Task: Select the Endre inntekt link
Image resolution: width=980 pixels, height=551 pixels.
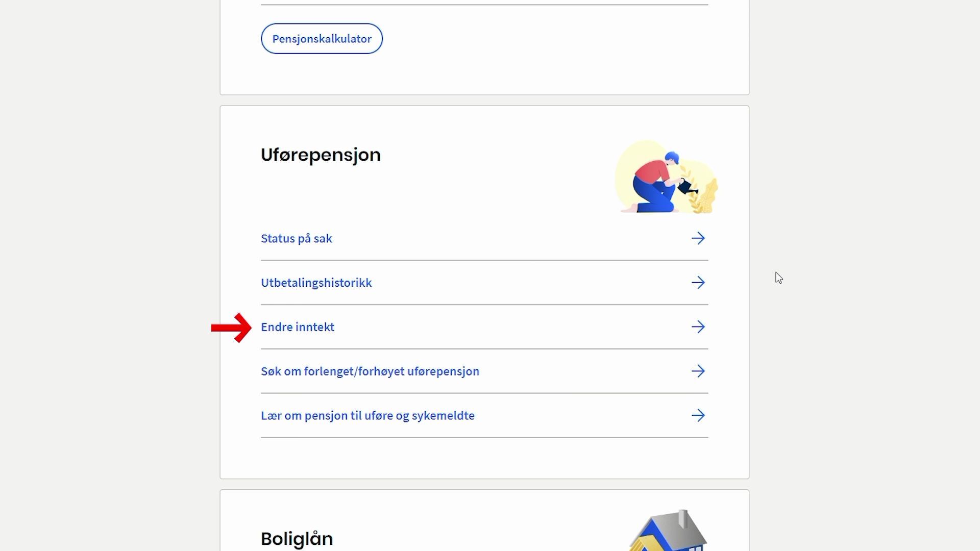Action: click(x=298, y=327)
